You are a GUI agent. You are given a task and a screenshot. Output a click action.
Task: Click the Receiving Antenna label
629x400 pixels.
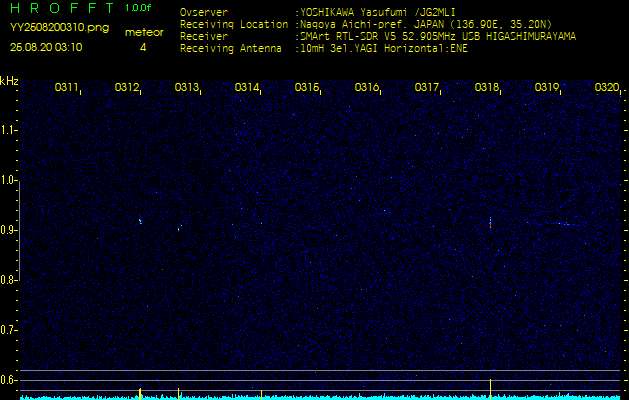(231, 49)
